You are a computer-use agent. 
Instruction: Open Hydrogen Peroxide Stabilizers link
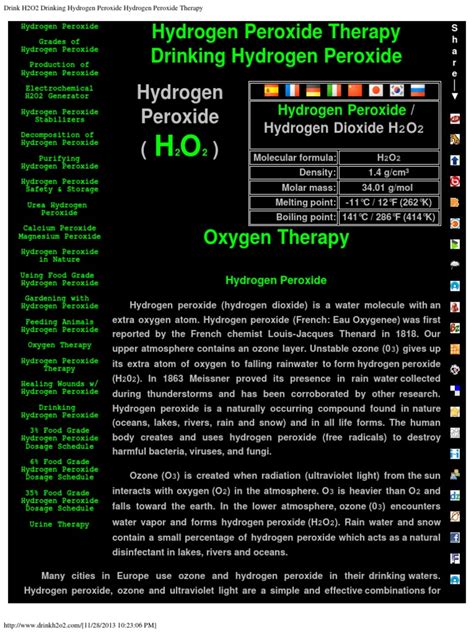click(60, 116)
